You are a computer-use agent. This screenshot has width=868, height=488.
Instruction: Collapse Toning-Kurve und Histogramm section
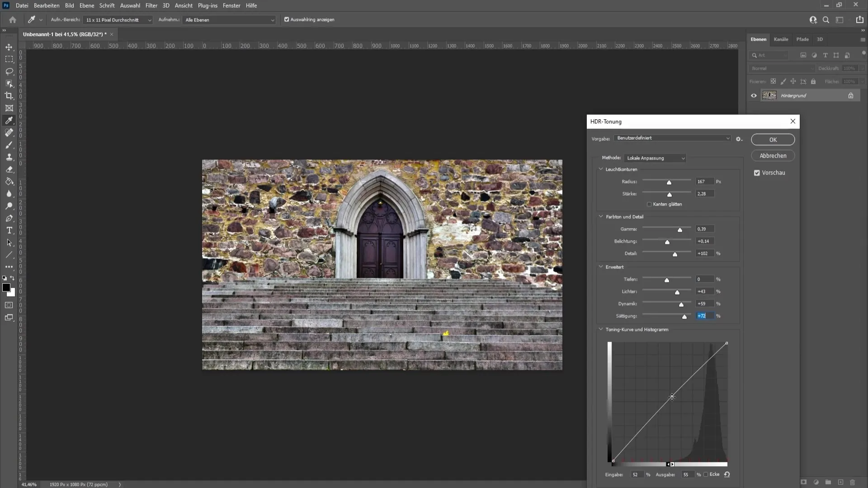tap(601, 329)
